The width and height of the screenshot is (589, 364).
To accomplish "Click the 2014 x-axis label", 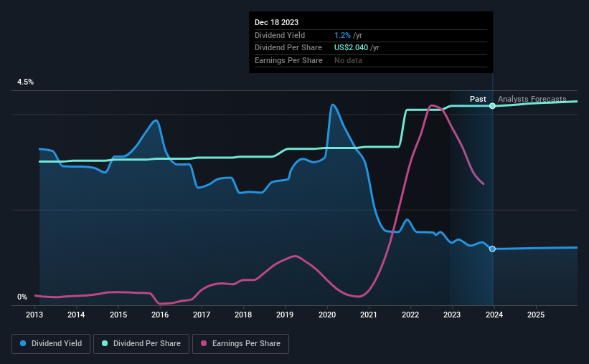I will pyautogui.click(x=76, y=315).
